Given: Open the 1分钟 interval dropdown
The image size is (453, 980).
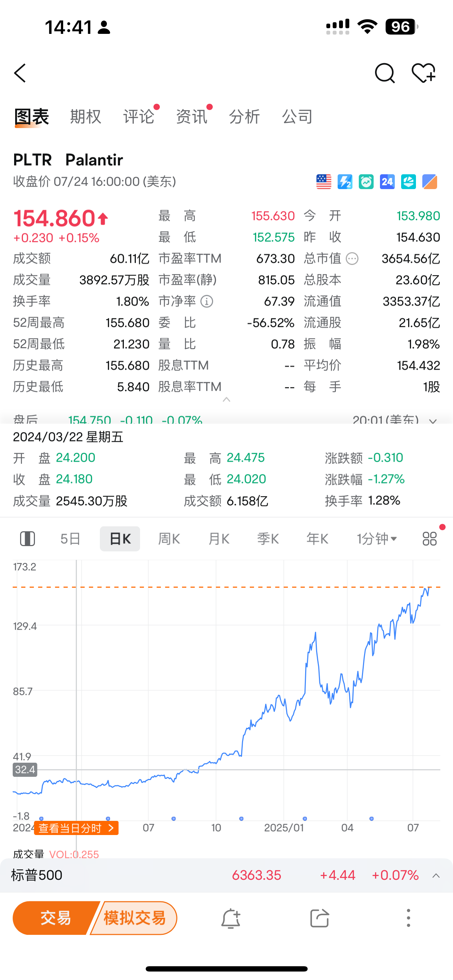Looking at the screenshot, I should pyautogui.click(x=377, y=539).
